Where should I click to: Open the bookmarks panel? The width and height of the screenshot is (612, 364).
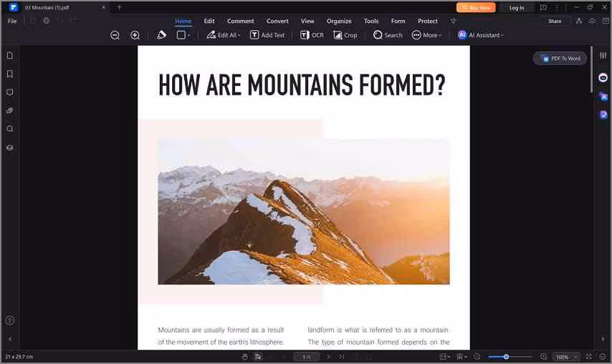pyautogui.click(x=10, y=74)
